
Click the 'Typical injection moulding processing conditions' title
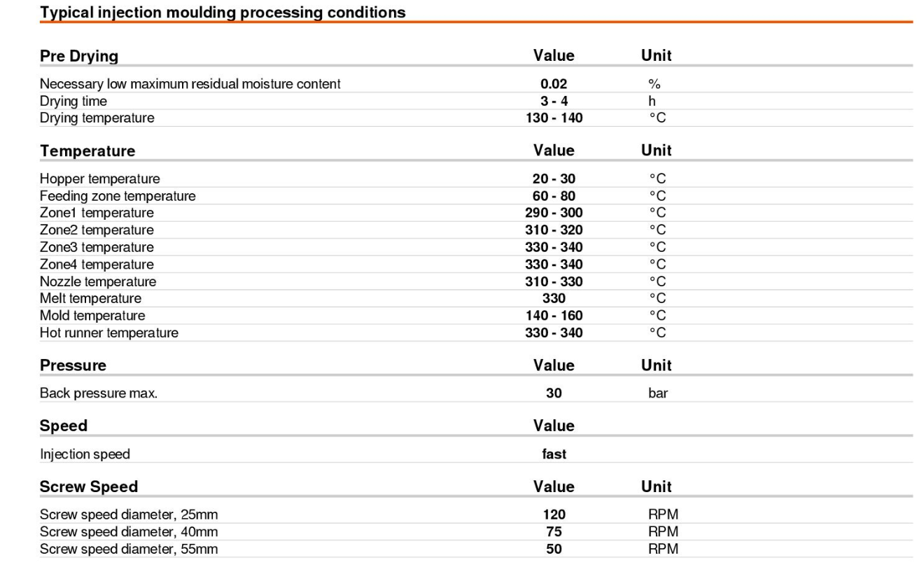(223, 12)
